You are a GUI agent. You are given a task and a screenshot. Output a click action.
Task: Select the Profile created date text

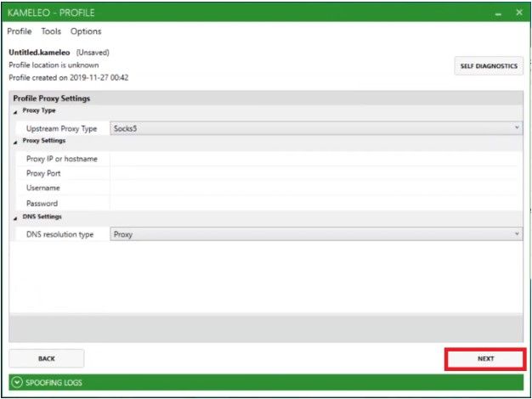click(69, 77)
